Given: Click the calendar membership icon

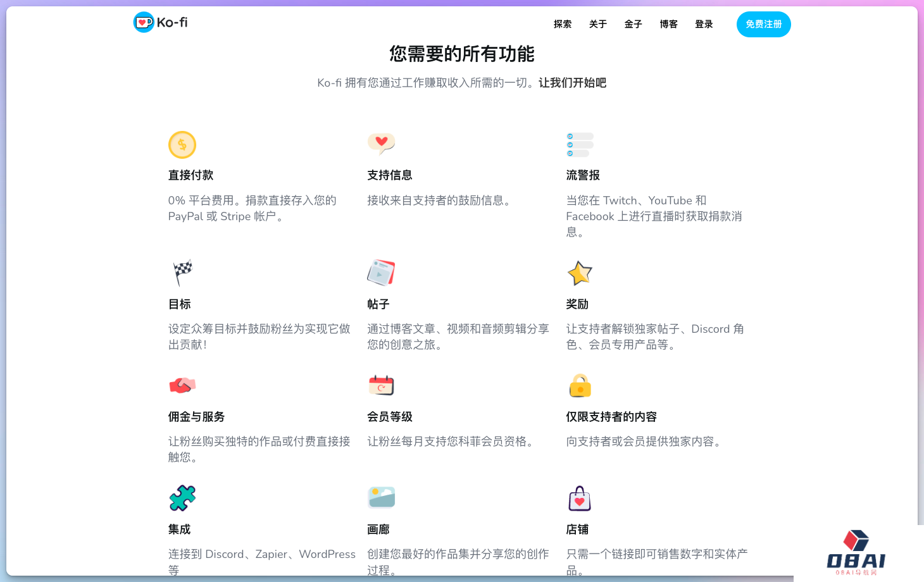Looking at the screenshot, I should [381, 385].
